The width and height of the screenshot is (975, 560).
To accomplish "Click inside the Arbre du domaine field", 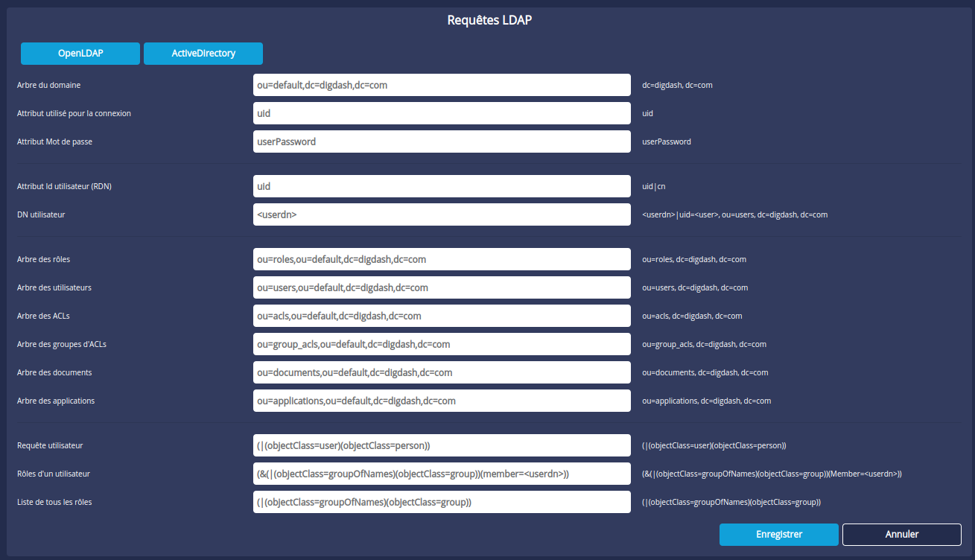I will pyautogui.click(x=442, y=84).
